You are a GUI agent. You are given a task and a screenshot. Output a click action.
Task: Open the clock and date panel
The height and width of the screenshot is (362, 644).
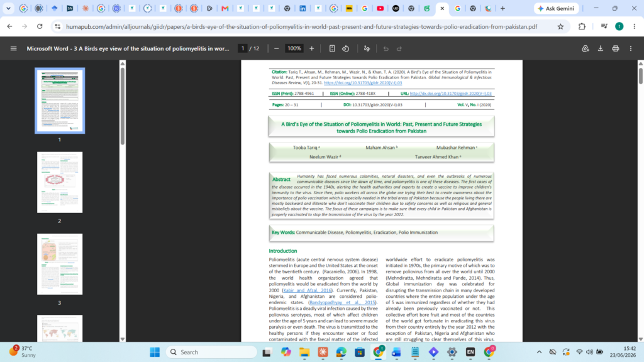coord(623,352)
